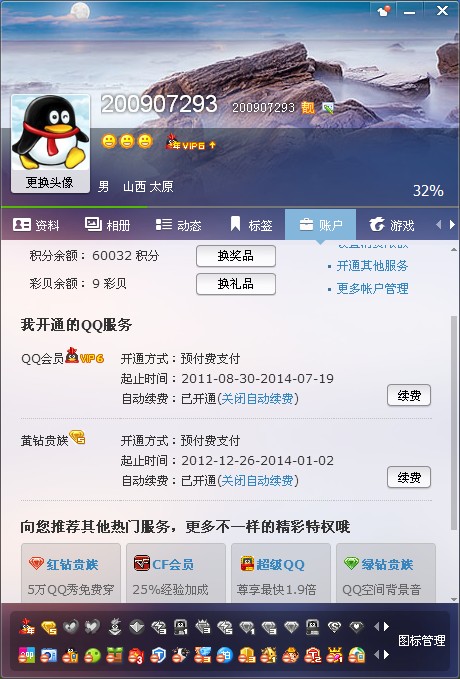Image resolution: width=460 pixels, height=679 pixels.
Task: Click 关闭自动续费 link for 黄钻贵族
Action: pos(257,481)
